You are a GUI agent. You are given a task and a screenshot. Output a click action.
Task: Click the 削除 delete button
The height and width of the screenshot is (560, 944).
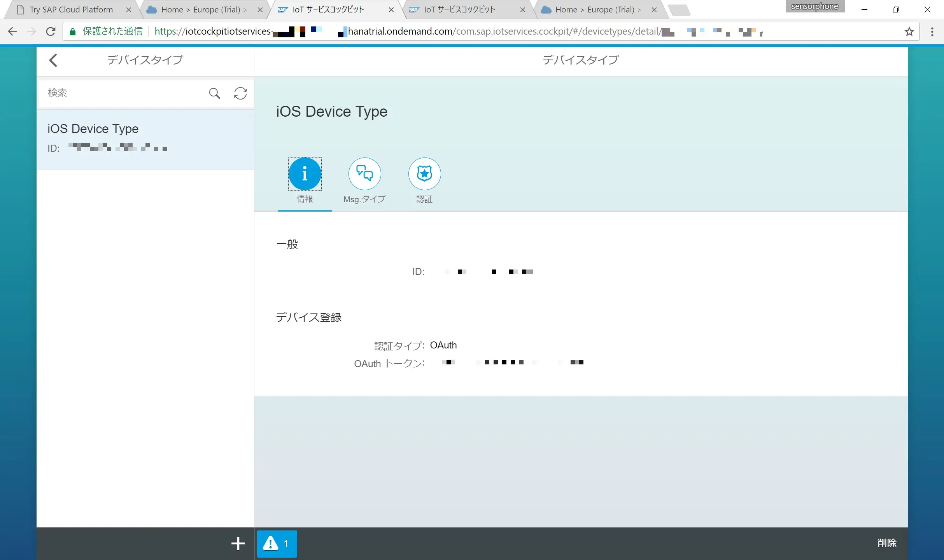tap(887, 543)
